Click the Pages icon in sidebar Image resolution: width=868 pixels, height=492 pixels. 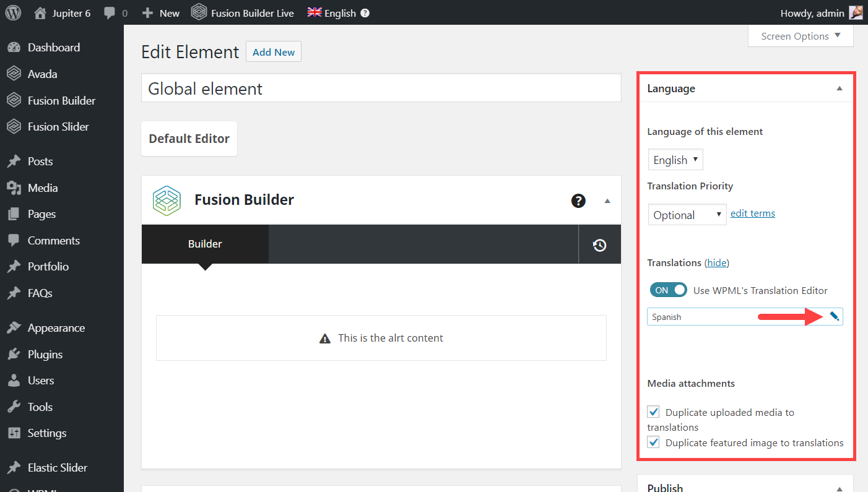tap(14, 214)
